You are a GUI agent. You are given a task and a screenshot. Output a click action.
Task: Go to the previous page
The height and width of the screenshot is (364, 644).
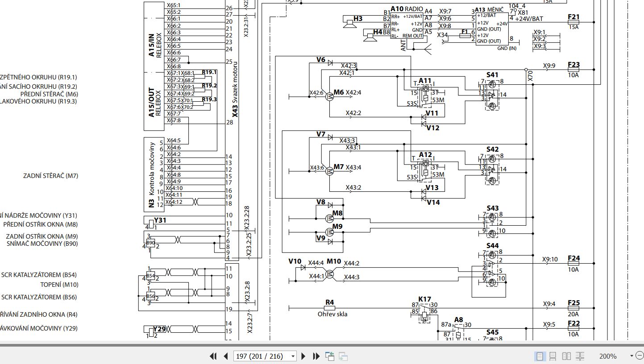click(226, 356)
